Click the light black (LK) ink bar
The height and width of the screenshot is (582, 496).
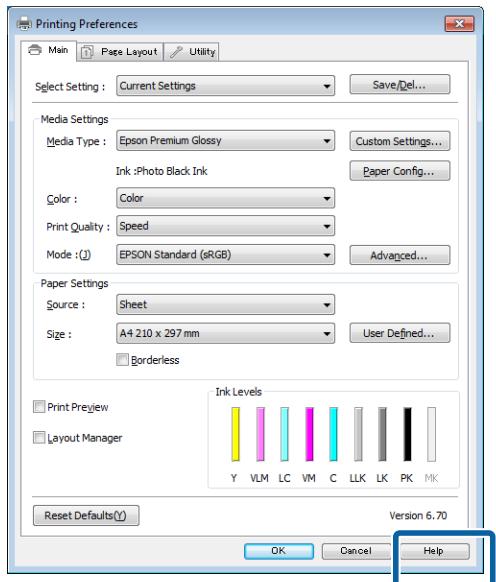tap(382, 434)
